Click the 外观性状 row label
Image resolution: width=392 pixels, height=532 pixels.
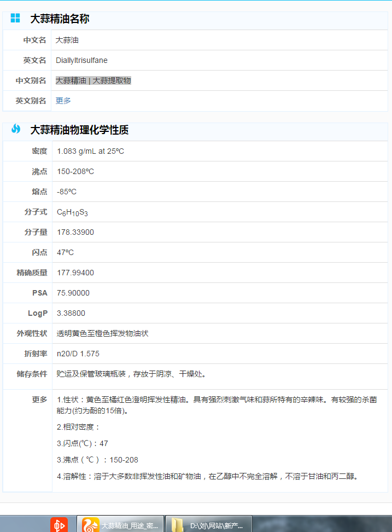point(32,333)
